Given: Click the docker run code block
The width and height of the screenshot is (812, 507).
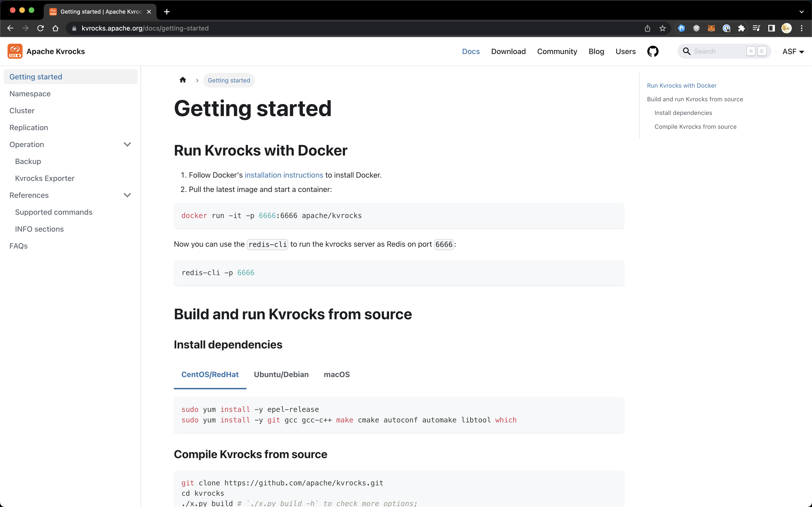Looking at the screenshot, I should click(x=399, y=216).
